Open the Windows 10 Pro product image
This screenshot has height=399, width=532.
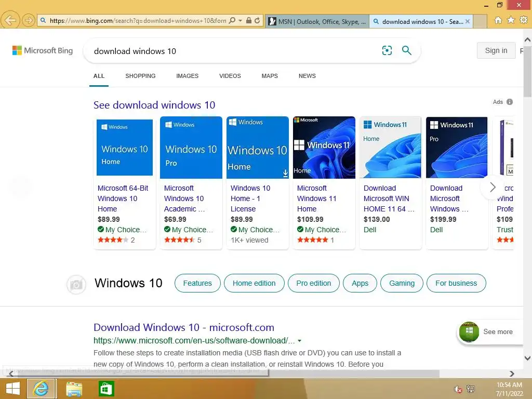click(x=191, y=148)
